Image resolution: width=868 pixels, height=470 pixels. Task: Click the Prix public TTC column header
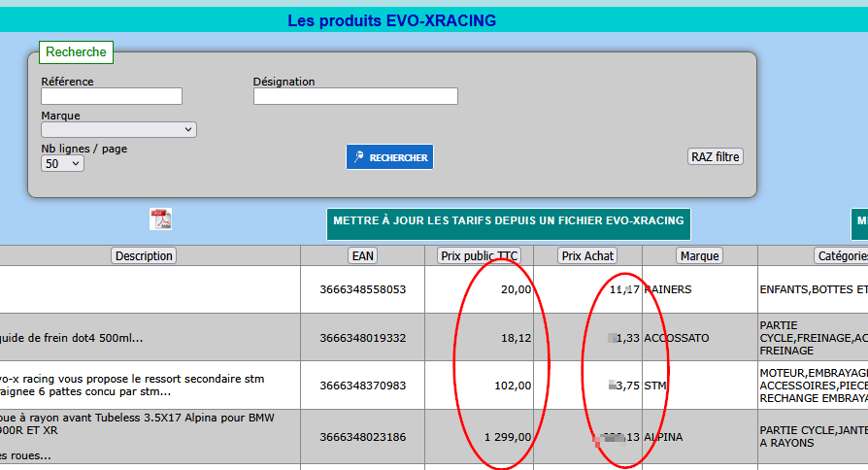(479, 255)
